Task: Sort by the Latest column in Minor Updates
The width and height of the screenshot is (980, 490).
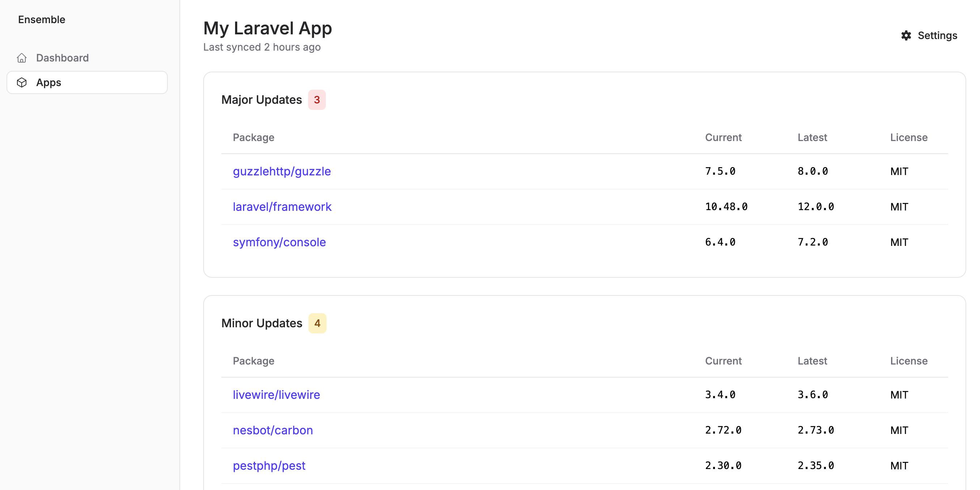Action: (x=812, y=361)
